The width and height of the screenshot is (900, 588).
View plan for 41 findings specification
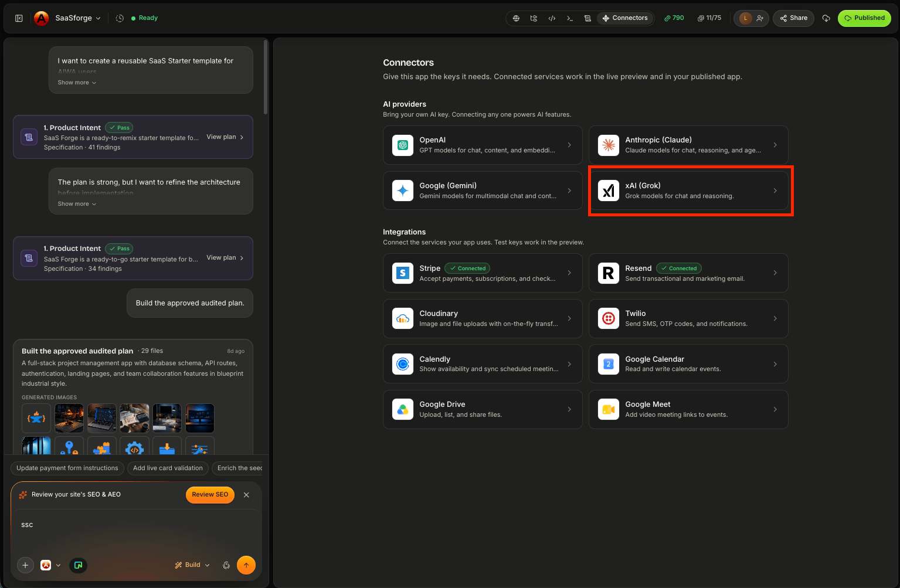[225, 137]
